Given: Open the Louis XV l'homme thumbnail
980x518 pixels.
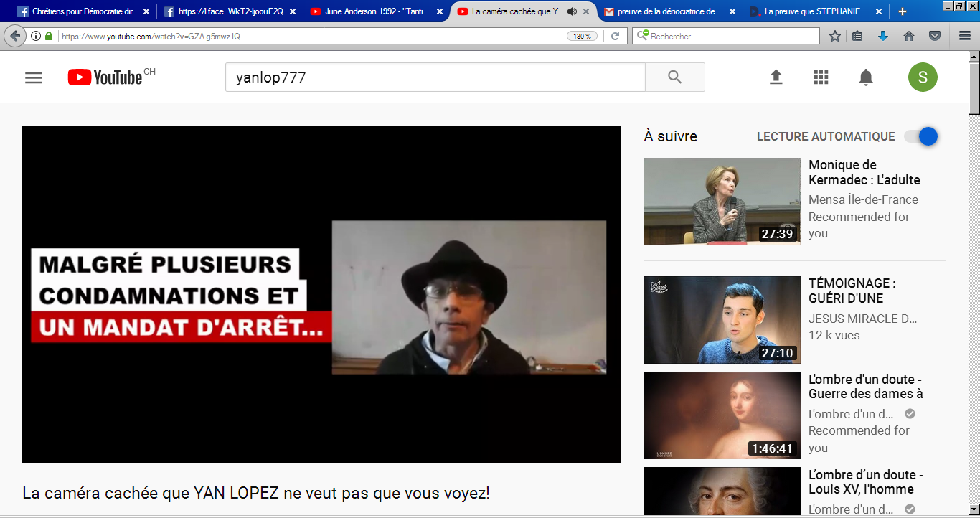Looking at the screenshot, I should click(x=722, y=492).
